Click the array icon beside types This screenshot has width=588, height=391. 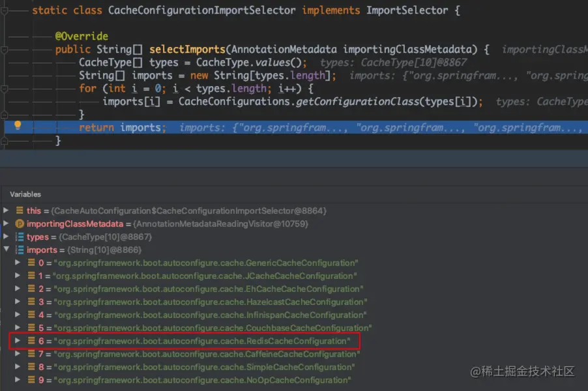[x=20, y=237]
